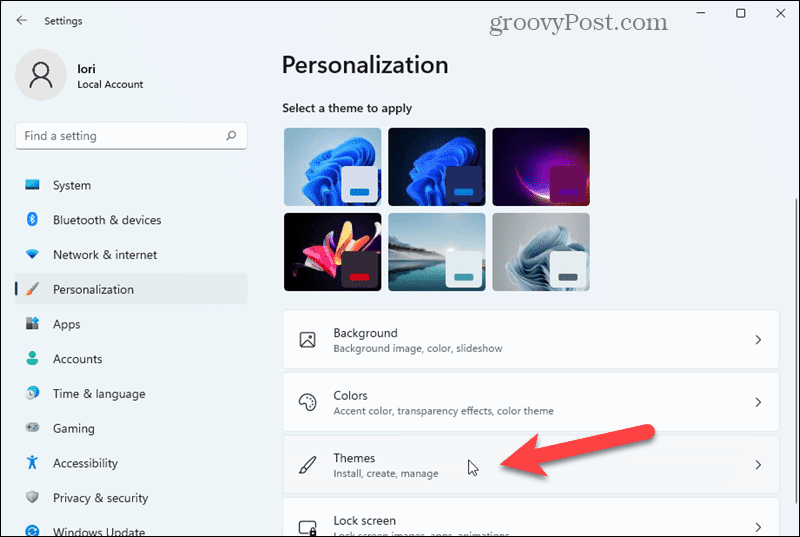Open Windows Update settings
Image resolution: width=800 pixels, height=537 pixels.
pyautogui.click(x=131, y=529)
